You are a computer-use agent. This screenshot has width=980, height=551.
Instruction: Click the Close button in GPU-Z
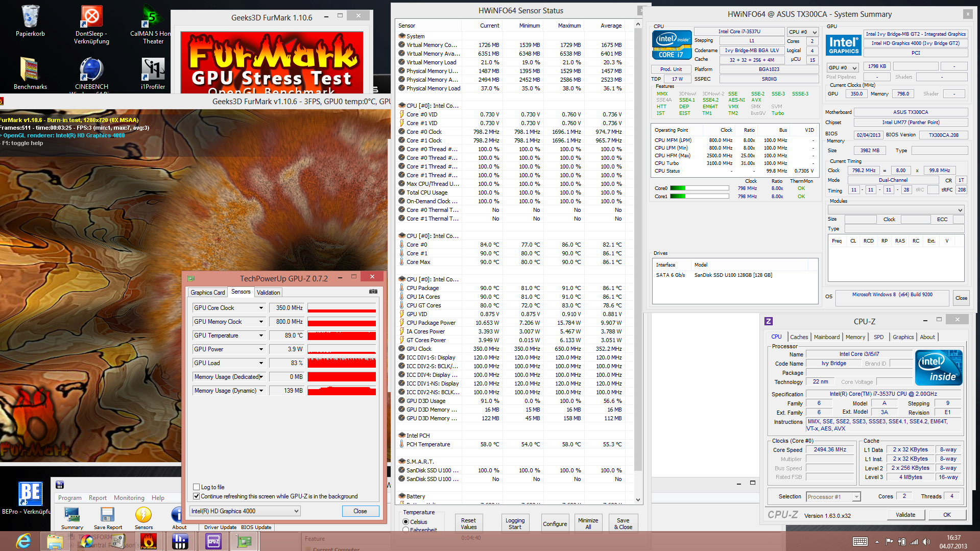click(360, 511)
